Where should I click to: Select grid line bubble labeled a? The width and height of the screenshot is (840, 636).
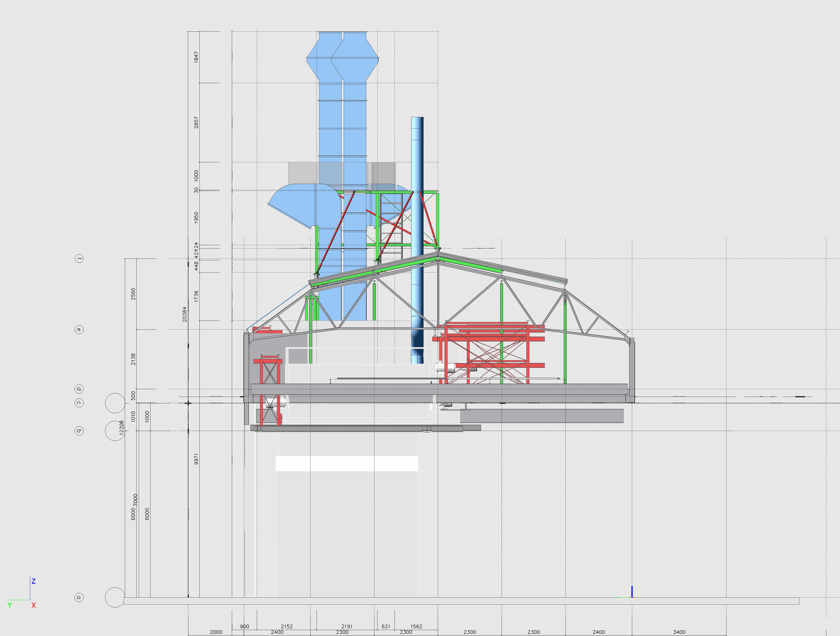point(79,597)
